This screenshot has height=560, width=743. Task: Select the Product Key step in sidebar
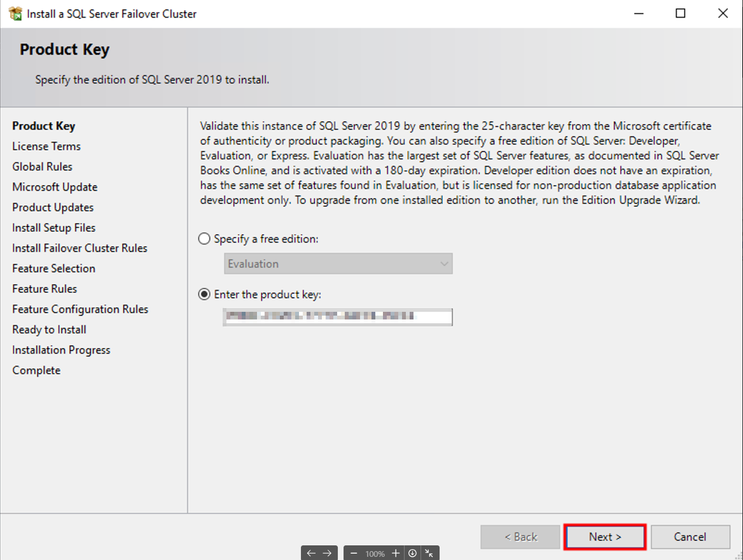click(44, 125)
